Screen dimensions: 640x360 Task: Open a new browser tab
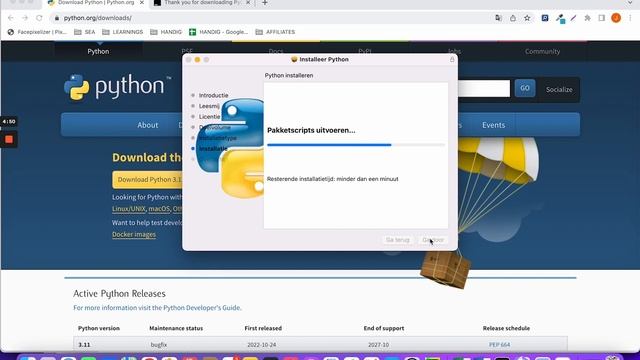(265, 3)
